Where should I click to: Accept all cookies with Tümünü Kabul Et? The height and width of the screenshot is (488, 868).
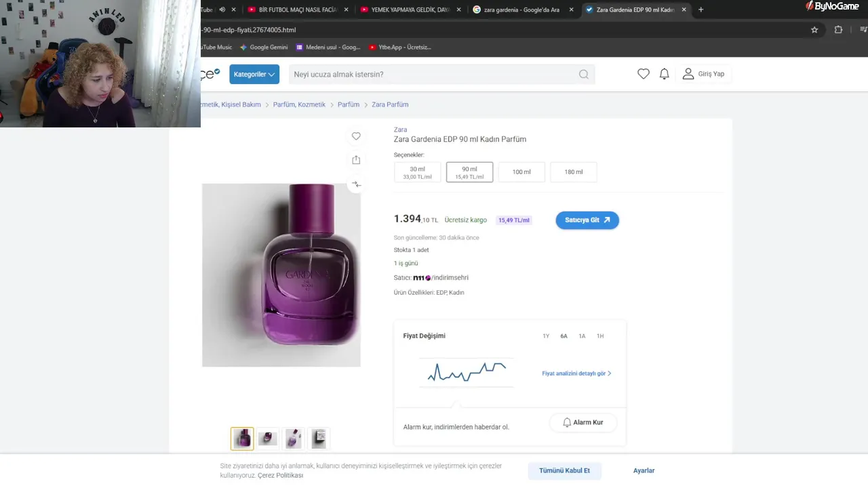click(x=564, y=470)
